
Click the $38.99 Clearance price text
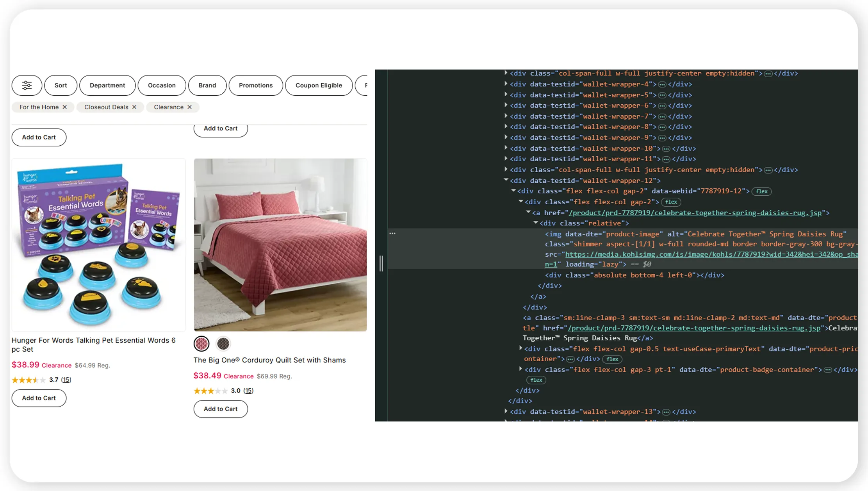click(41, 365)
